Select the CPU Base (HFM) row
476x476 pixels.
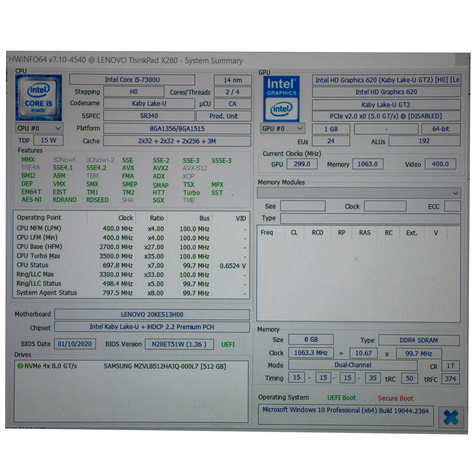(x=131, y=247)
